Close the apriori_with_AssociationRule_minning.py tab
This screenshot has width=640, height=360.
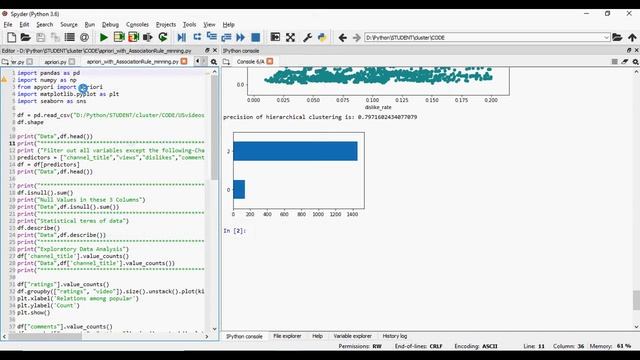[184, 61]
